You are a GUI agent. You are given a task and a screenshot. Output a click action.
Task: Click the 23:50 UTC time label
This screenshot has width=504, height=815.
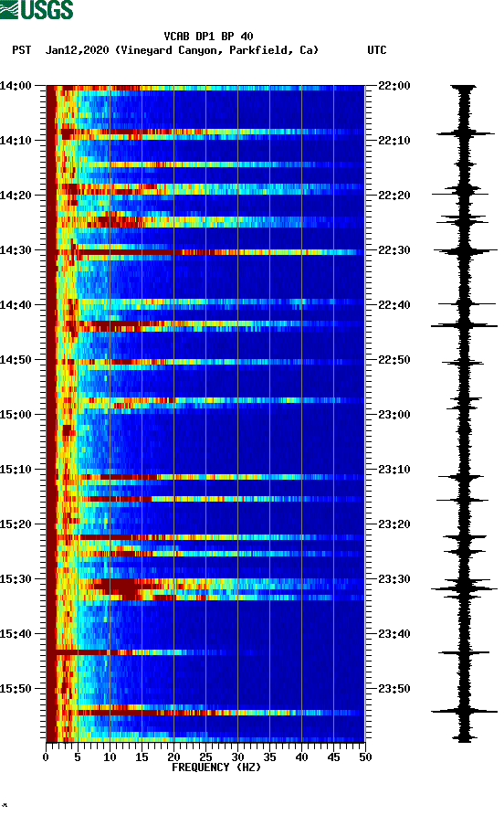coord(394,689)
